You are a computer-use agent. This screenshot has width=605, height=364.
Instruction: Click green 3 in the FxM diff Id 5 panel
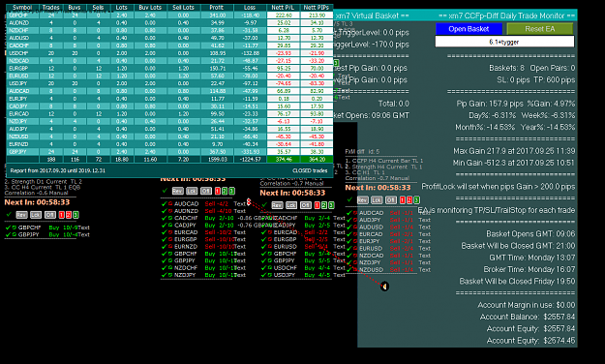(416, 199)
